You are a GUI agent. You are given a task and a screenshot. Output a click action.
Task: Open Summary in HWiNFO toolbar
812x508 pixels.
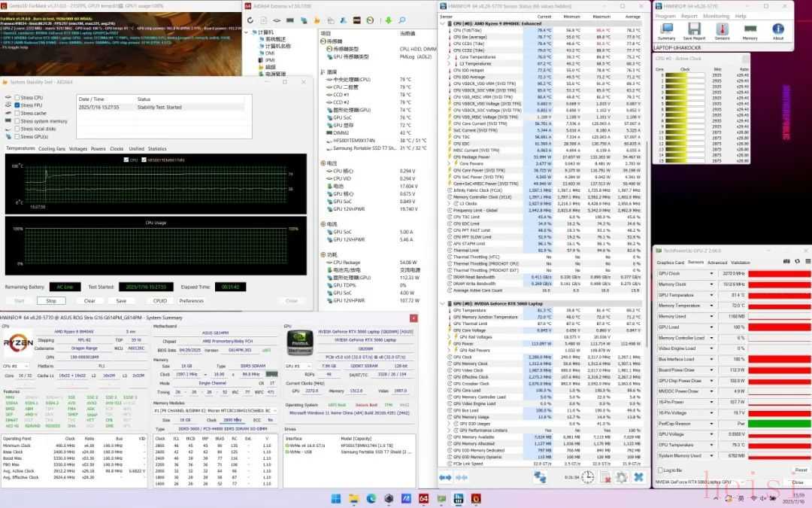tap(666, 32)
